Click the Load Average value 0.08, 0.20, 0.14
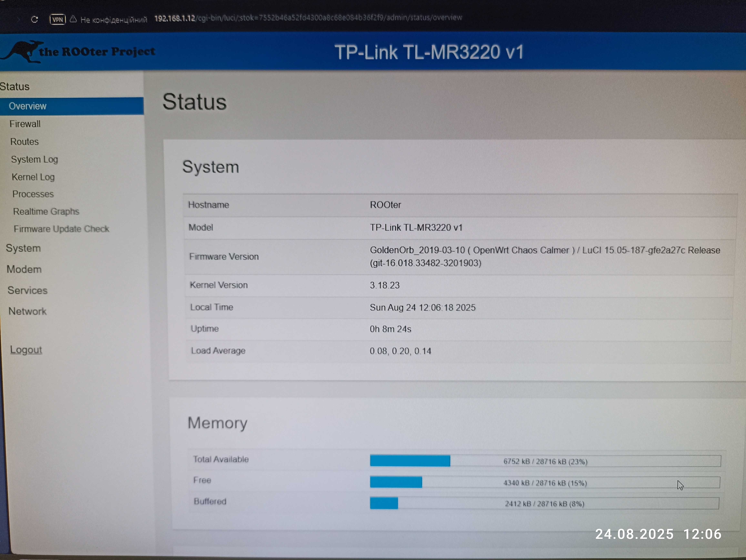 click(x=400, y=351)
